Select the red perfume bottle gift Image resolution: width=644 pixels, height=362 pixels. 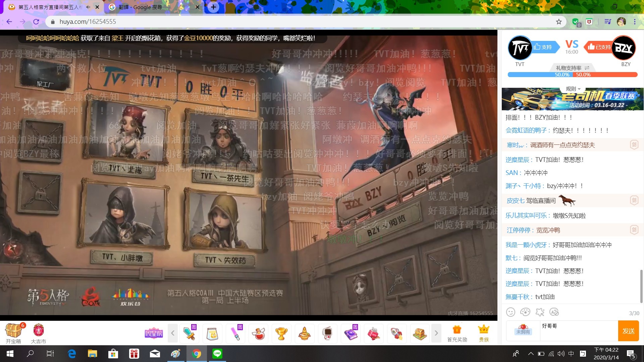click(373, 334)
